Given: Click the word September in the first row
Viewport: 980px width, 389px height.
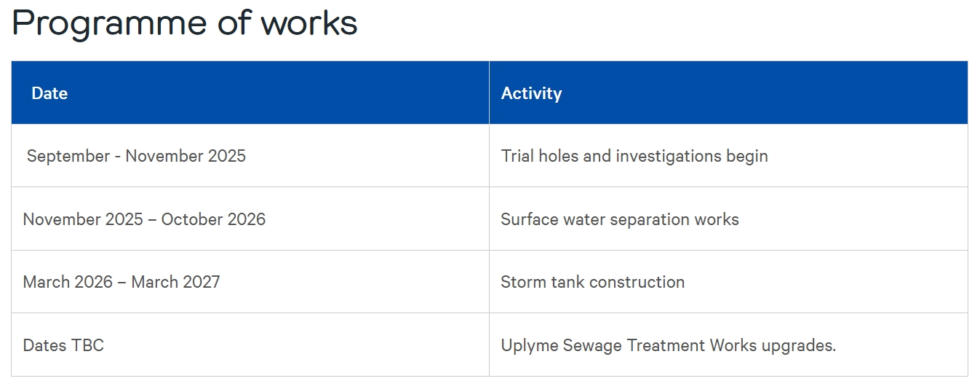Looking at the screenshot, I should (x=68, y=157).
